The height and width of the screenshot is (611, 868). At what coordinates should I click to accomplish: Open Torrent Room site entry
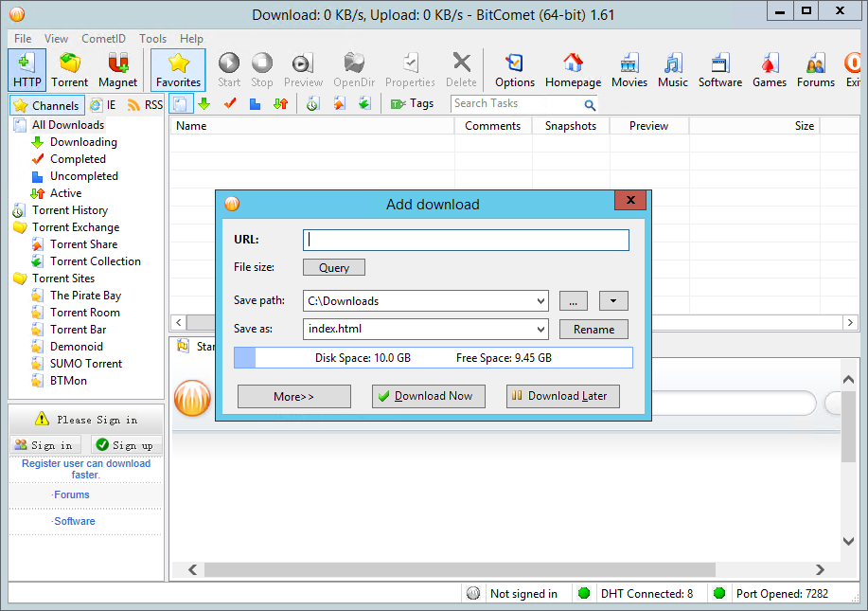click(84, 313)
